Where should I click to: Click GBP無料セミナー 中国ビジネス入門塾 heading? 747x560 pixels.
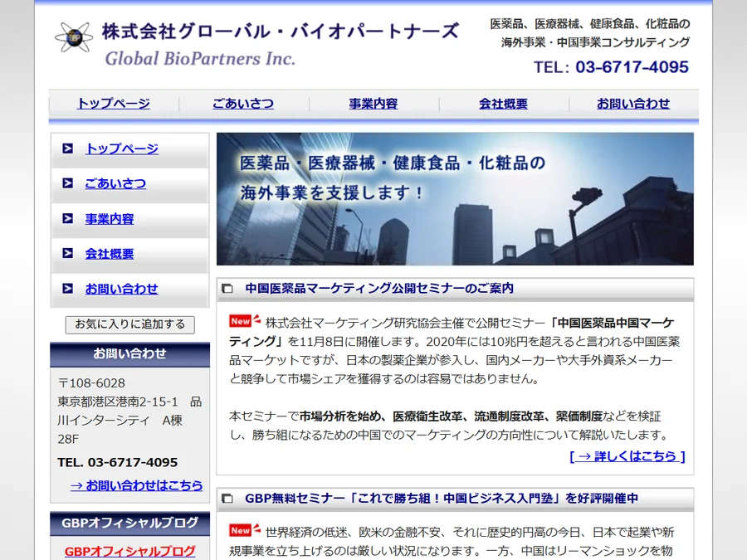click(442, 499)
